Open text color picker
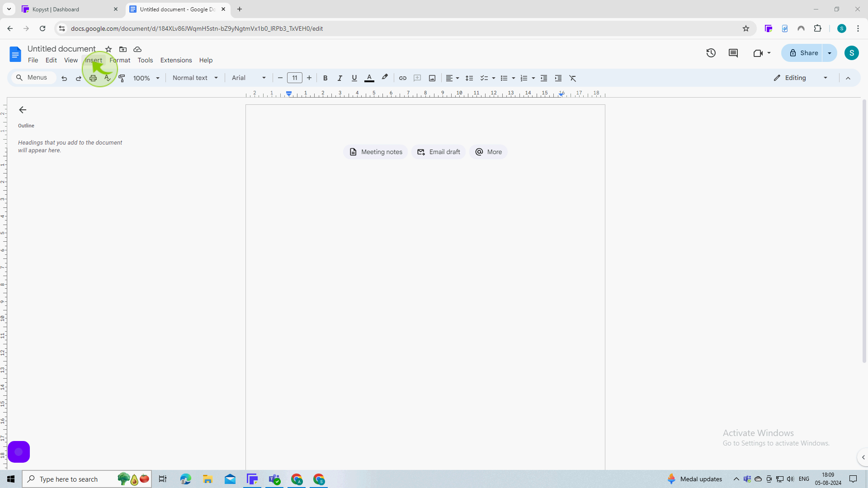 369,78
